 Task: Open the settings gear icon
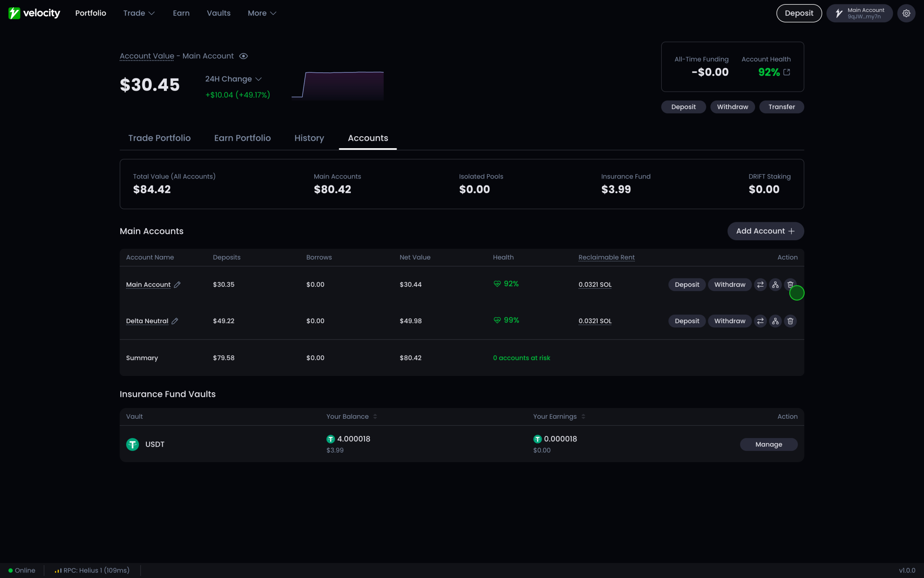pyautogui.click(x=906, y=13)
